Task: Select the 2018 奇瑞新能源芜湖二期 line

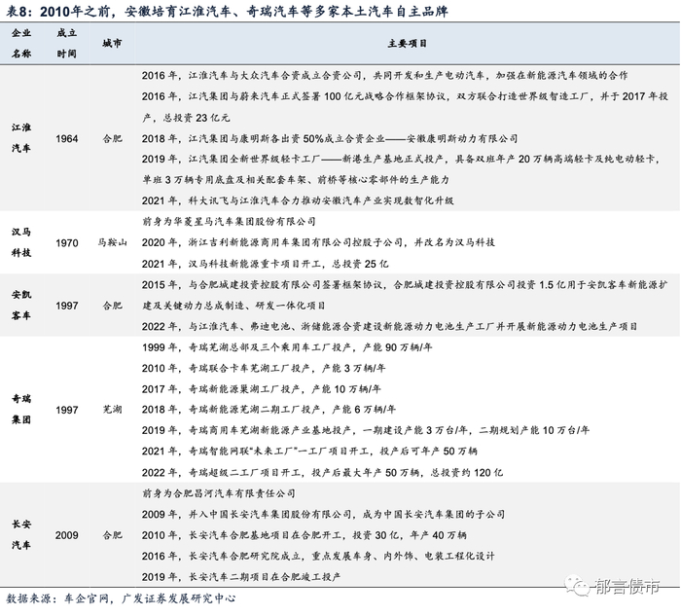Action: 269,409
